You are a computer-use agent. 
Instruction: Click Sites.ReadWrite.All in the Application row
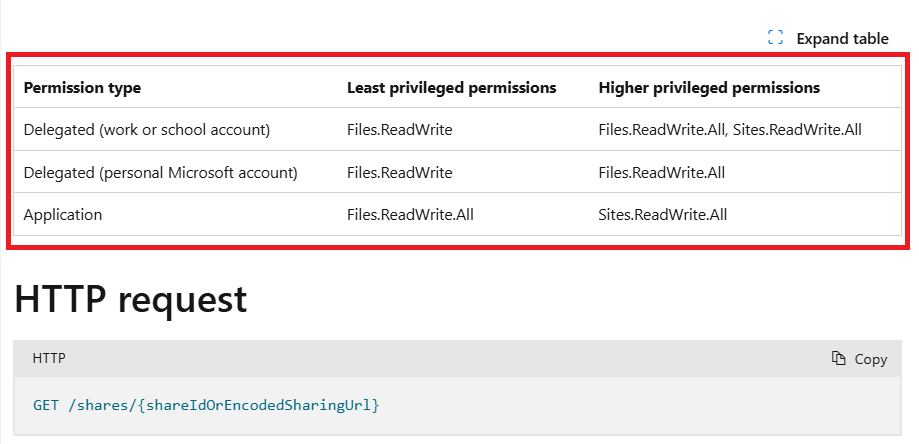pos(663,214)
